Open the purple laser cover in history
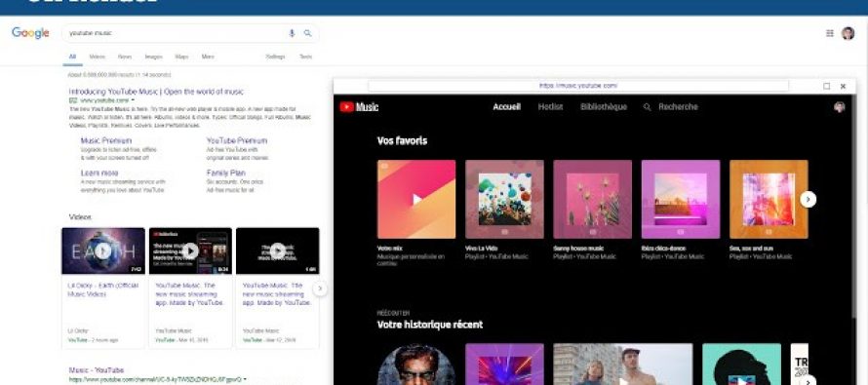The width and height of the screenshot is (868, 385). click(504, 365)
